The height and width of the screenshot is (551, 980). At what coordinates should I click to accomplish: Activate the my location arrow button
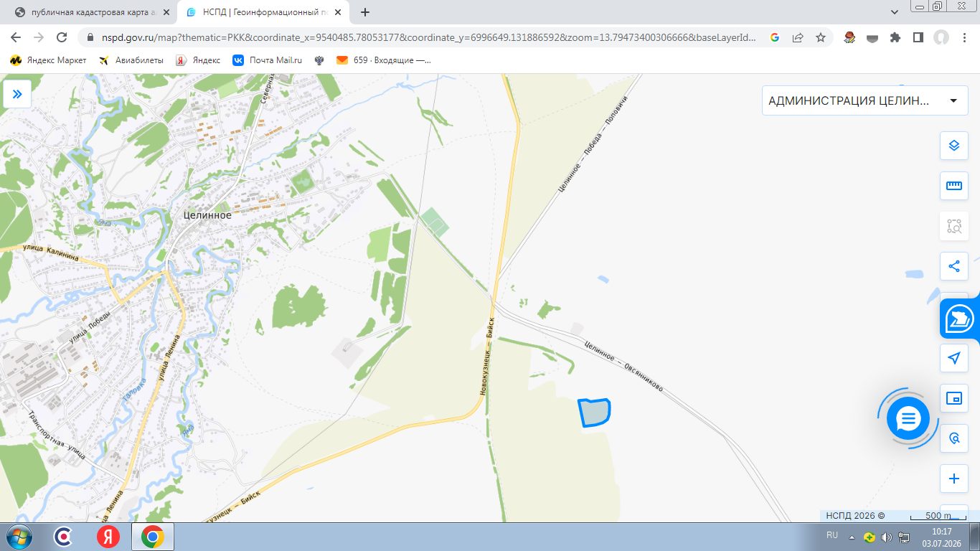(954, 358)
